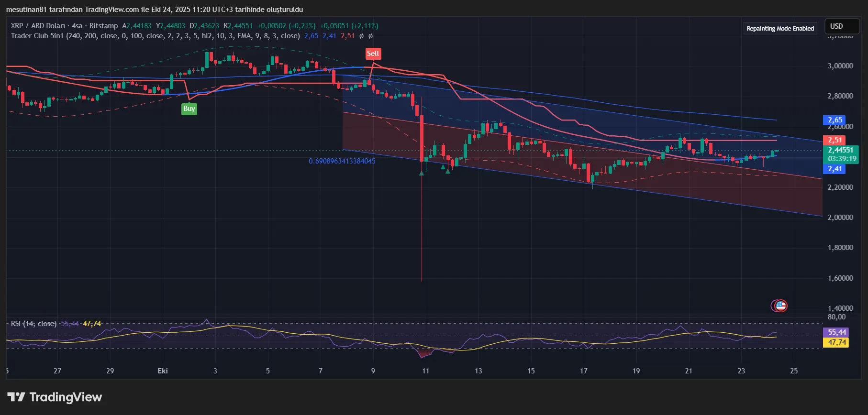Click the XRP / ABD Doları symbol title

(38, 26)
